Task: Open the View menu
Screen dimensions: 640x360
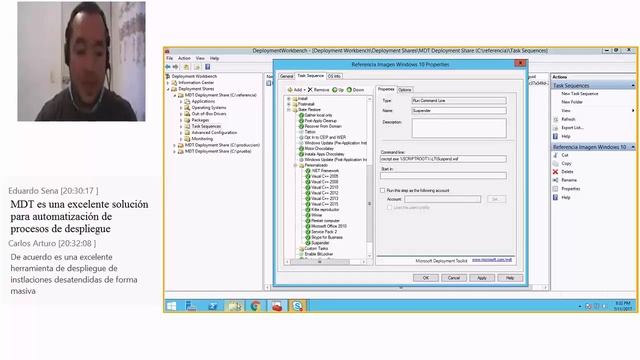Action: coord(200,58)
